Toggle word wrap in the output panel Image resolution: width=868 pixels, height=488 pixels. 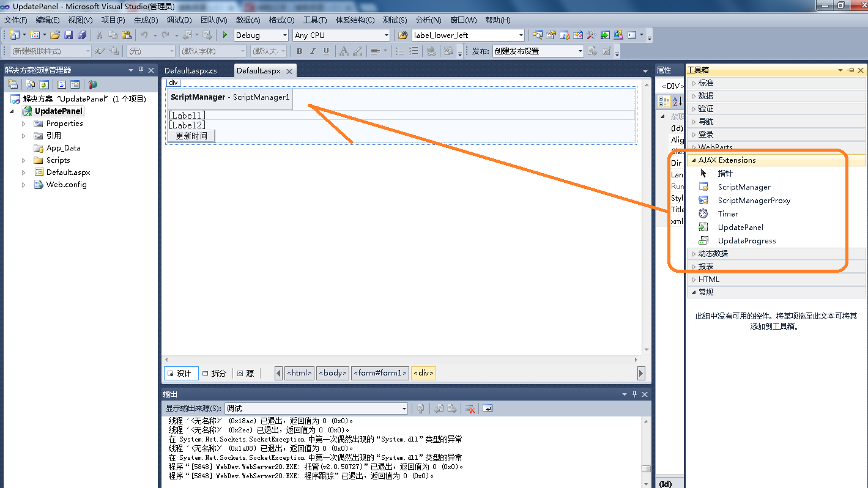click(x=488, y=409)
